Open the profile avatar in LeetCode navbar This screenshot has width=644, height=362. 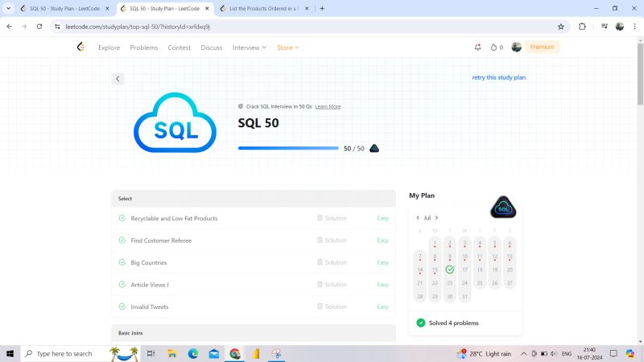coord(516,47)
